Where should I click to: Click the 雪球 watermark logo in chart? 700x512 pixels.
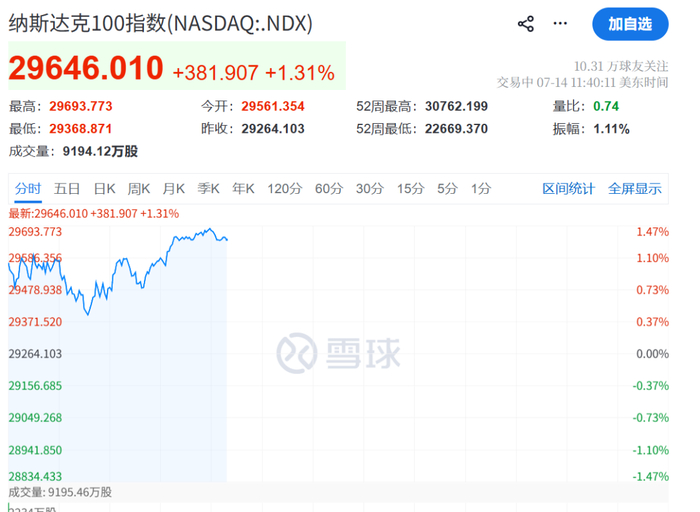338,353
